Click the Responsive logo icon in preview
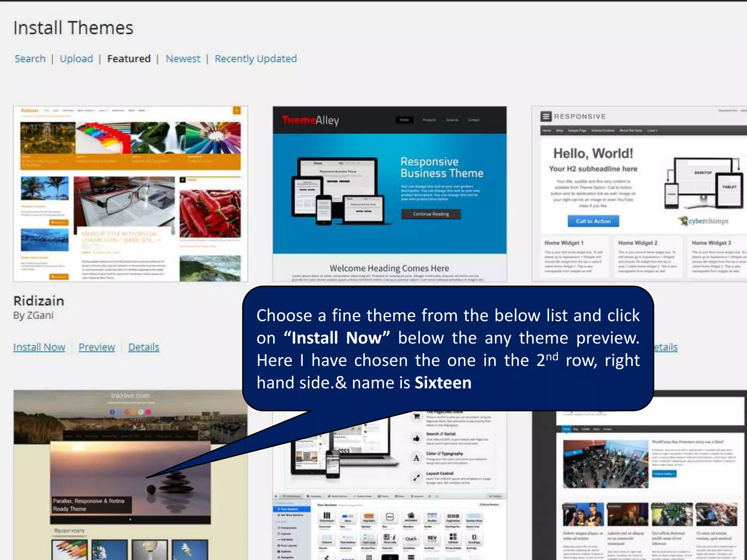 tap(546, 117)
